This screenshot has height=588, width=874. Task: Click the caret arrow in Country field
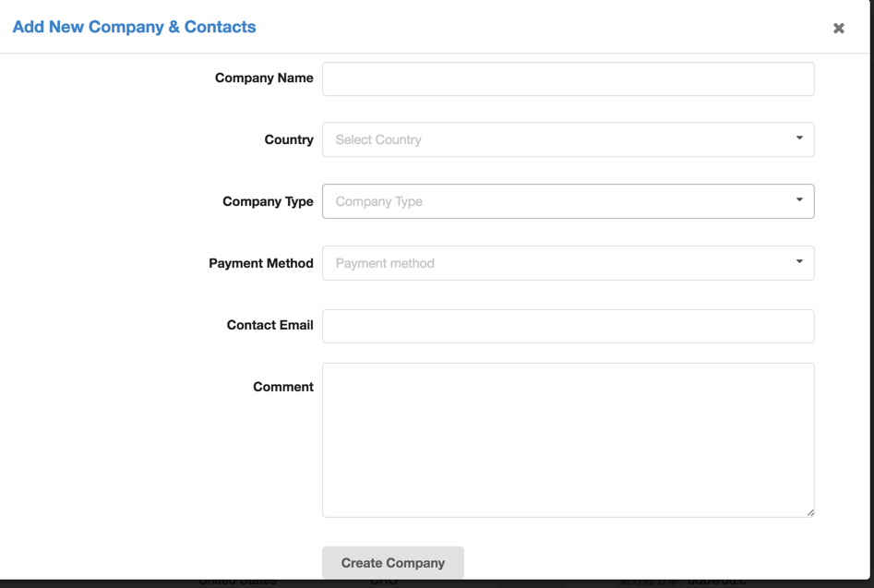click(x=799, y=138)
